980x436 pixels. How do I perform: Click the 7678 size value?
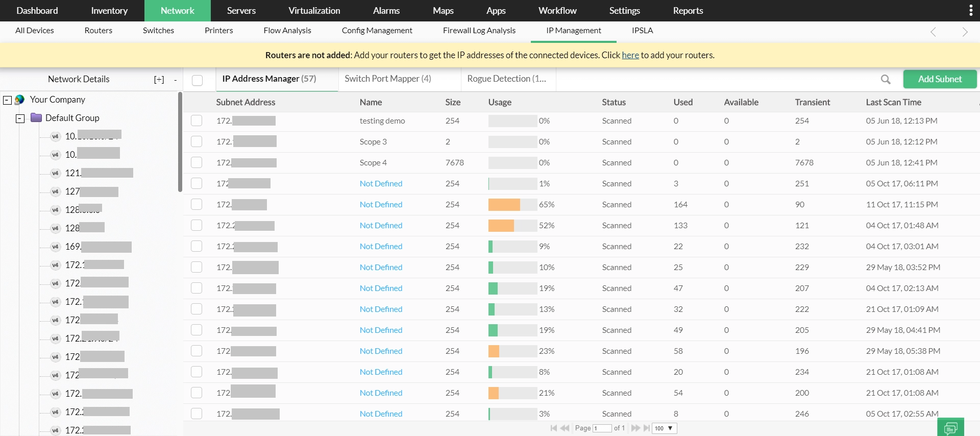pyautogui.click(x=454, y=163)
